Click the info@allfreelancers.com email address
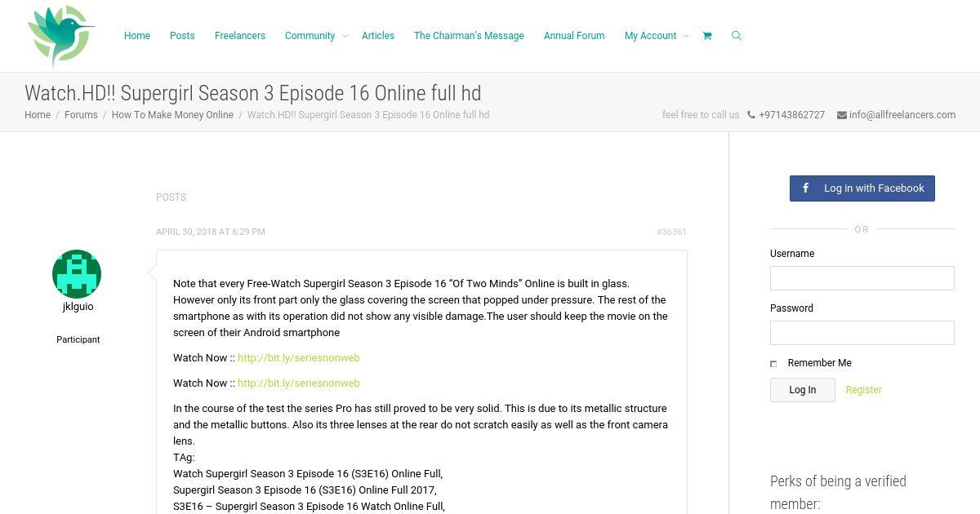980x514 pixels. [x=902, y=115]
